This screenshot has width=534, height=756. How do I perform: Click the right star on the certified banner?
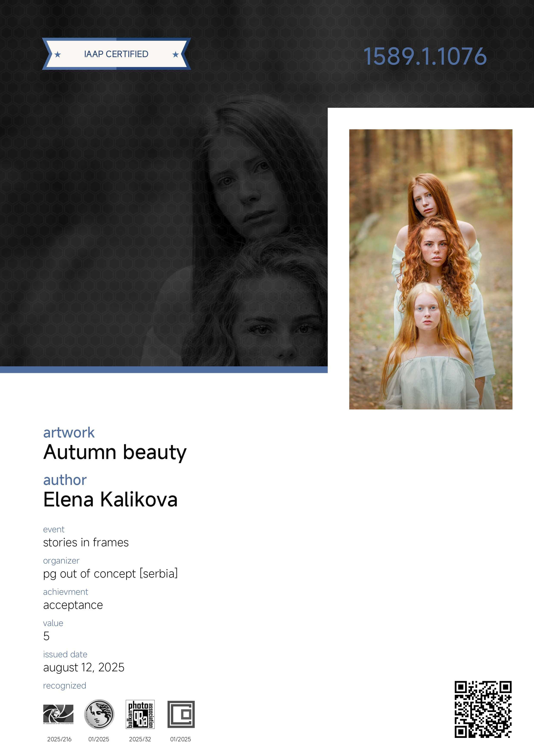[176, 54]
